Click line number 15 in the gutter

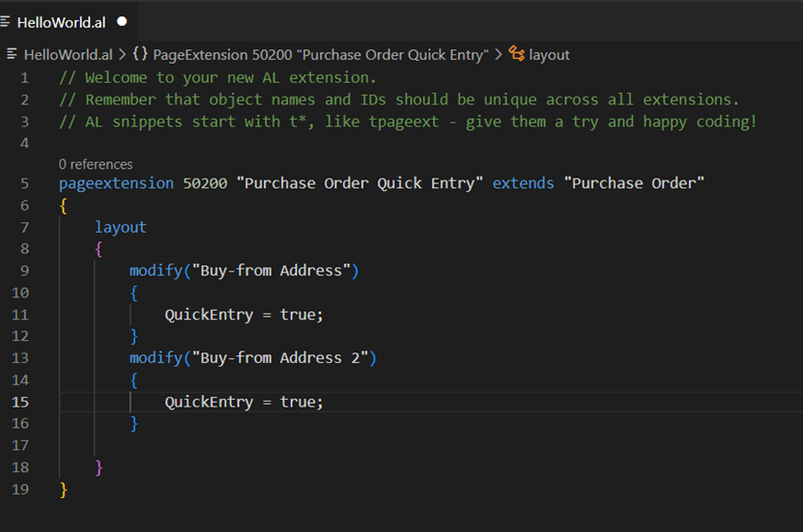[x=20, y=402]
